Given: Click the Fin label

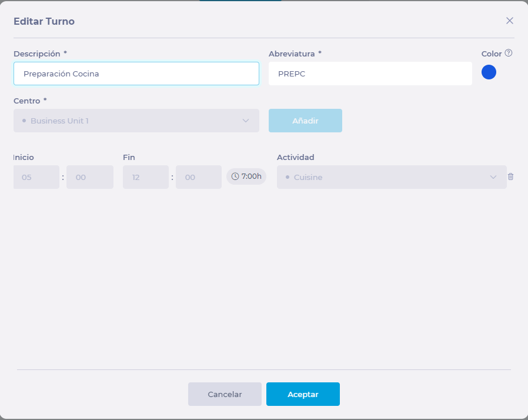Looking at the screenshot, I should coord(129,157).
